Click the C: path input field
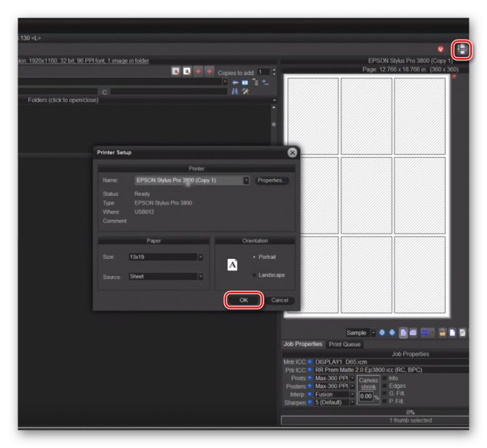Image resolution: width=487 pixels, height=448 pixels. pyautogui.click(x=169, y=91)
